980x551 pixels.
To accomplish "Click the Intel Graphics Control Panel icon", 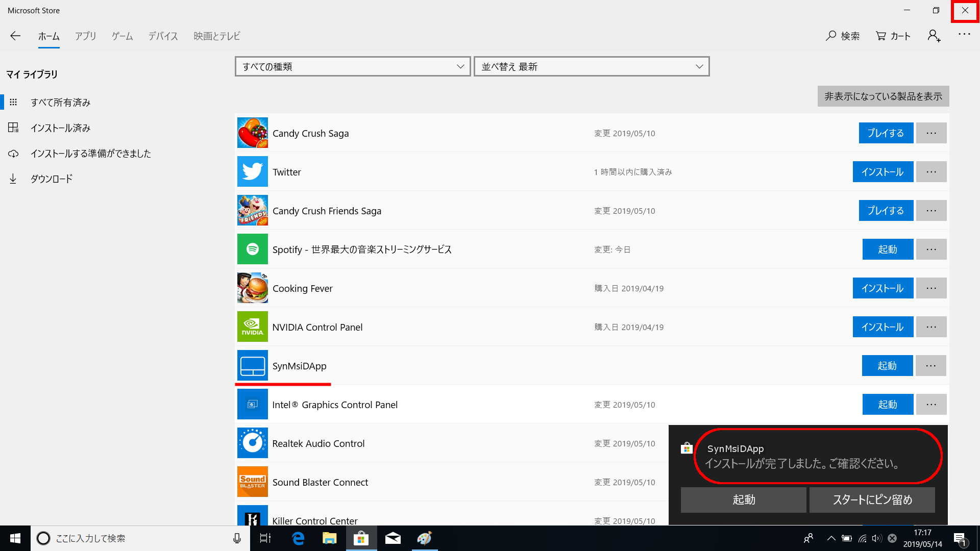I will tap(253, 404).
